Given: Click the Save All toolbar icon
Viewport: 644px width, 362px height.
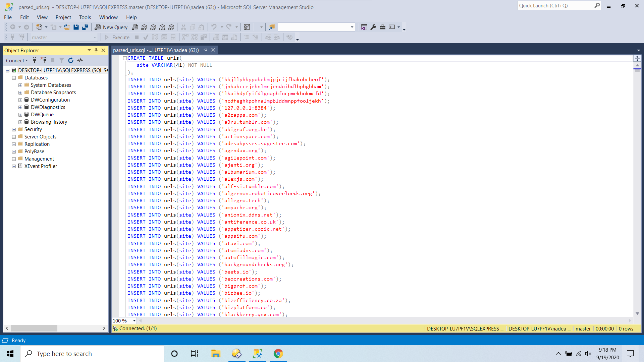Looking at the screenshot, I should [85, 27].
